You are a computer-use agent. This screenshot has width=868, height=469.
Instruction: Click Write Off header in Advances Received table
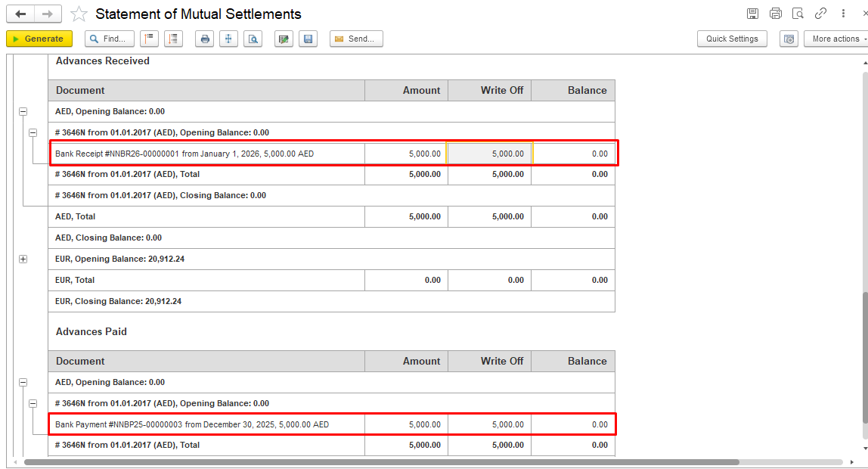(x=489, y=90)
